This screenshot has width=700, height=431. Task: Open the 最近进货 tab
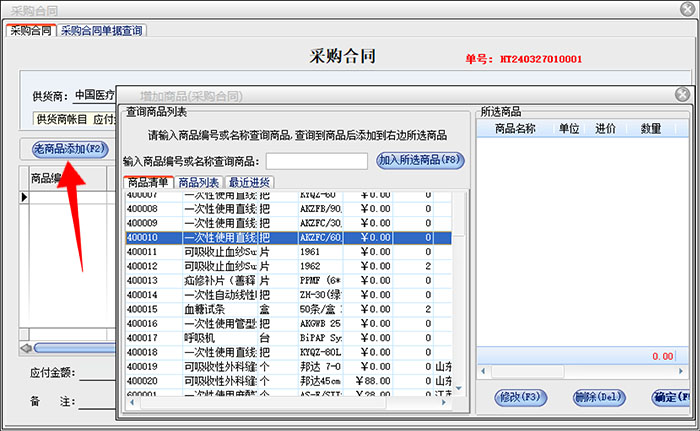point(250,182)
